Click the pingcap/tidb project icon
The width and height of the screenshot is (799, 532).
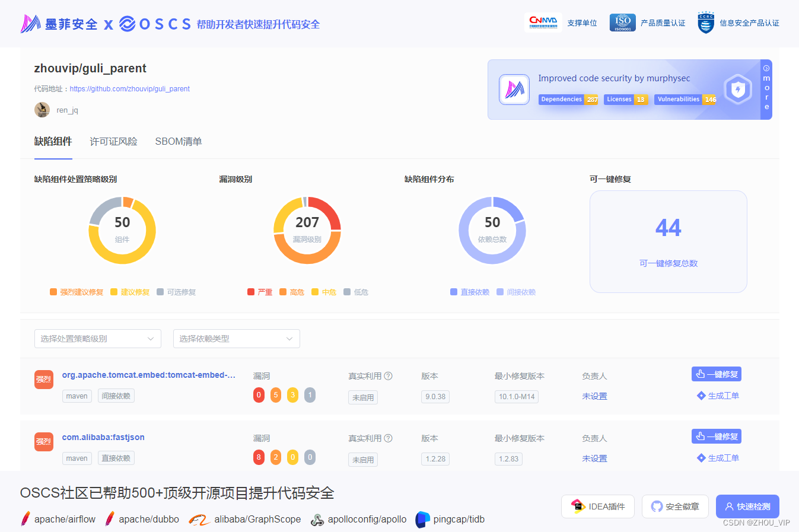422,519
